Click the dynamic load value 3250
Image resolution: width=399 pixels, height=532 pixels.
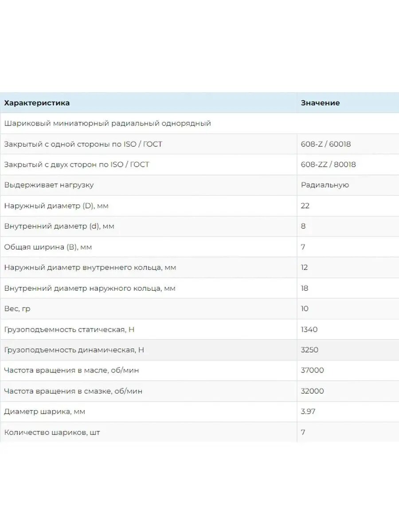click(309, 350)
